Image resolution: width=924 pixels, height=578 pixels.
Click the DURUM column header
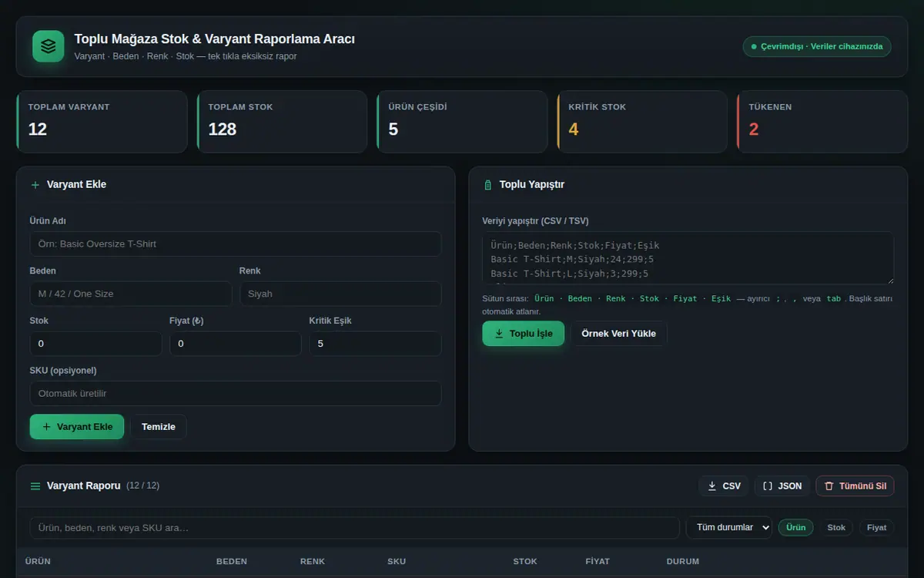click(x=683, y=562)
